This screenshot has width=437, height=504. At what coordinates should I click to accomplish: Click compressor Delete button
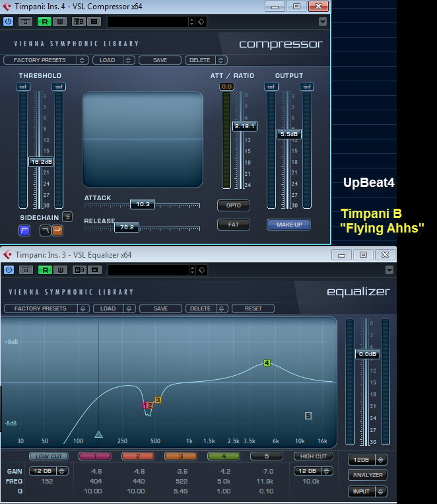(x=199, y=60)
